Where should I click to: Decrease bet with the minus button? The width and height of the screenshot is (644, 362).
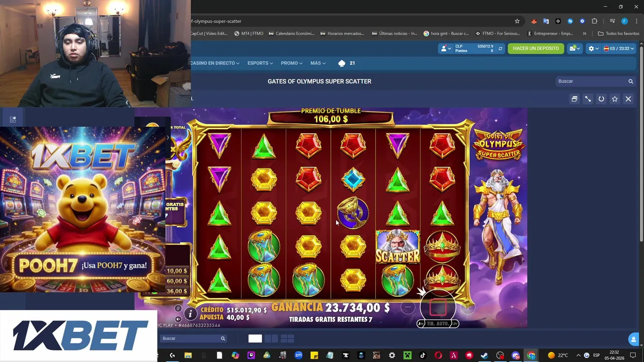point(408,308)
